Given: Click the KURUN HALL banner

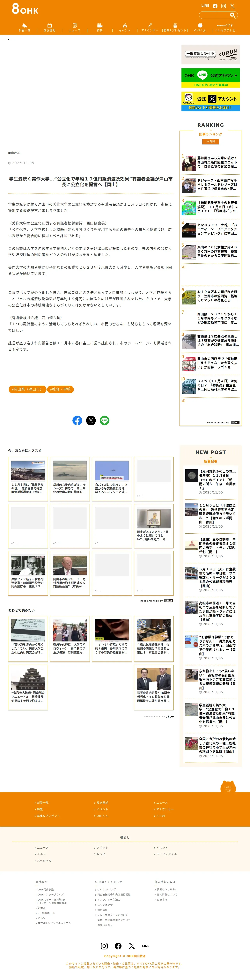Looking at the screenshot, I should (x=210, y=55).
